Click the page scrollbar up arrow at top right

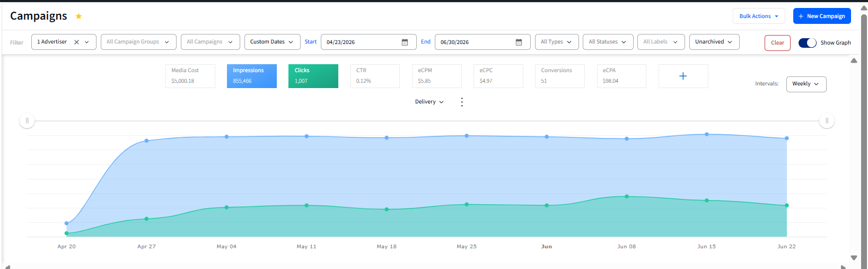click(x=864, y=7)
